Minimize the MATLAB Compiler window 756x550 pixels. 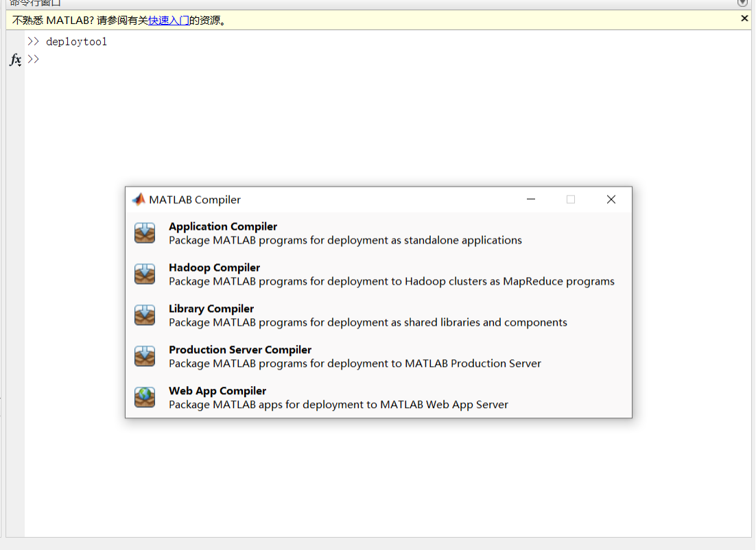click(531, 199)
